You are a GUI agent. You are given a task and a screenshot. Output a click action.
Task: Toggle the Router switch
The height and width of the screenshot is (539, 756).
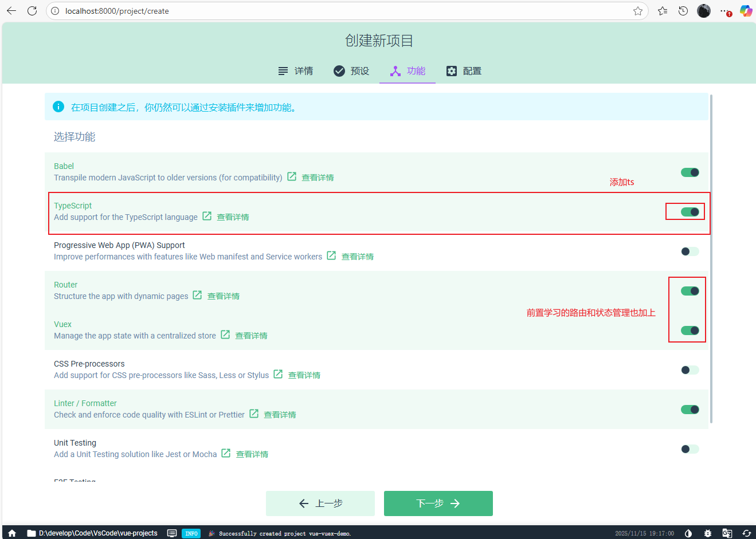pyautogui.click(x=690, y=291)
